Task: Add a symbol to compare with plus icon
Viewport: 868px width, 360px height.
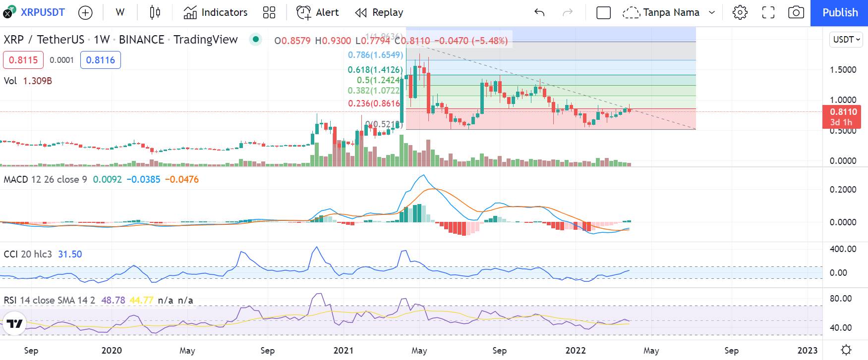Action: pyautogui.click(x=85, y=13)
